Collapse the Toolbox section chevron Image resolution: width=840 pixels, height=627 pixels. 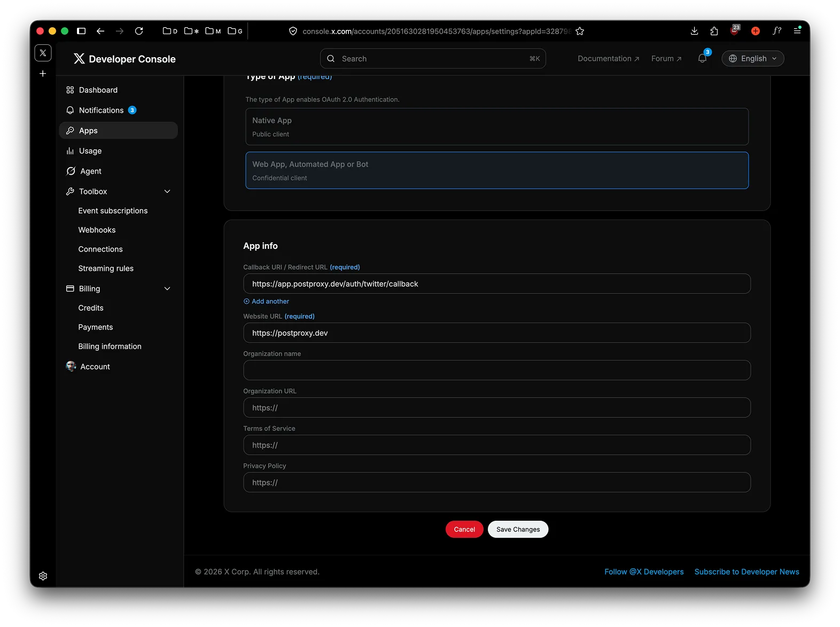pyautogui.click(x=167, y=191)
